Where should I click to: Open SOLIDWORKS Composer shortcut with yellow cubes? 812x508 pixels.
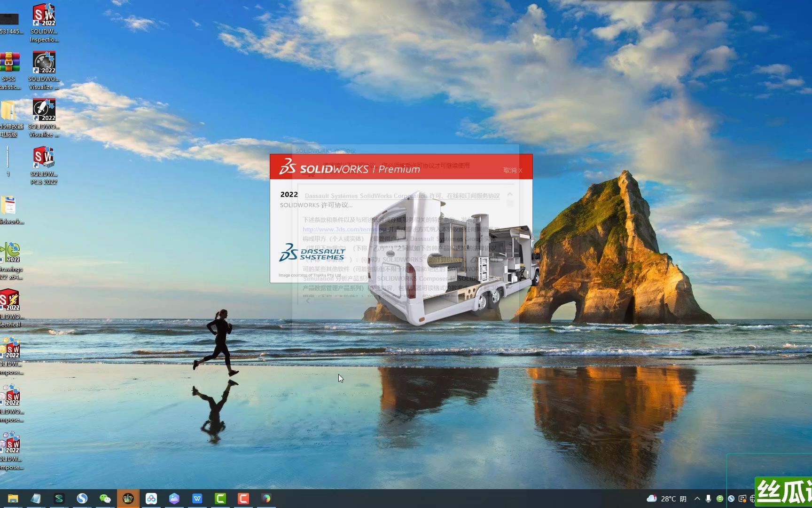click(11, 356)
